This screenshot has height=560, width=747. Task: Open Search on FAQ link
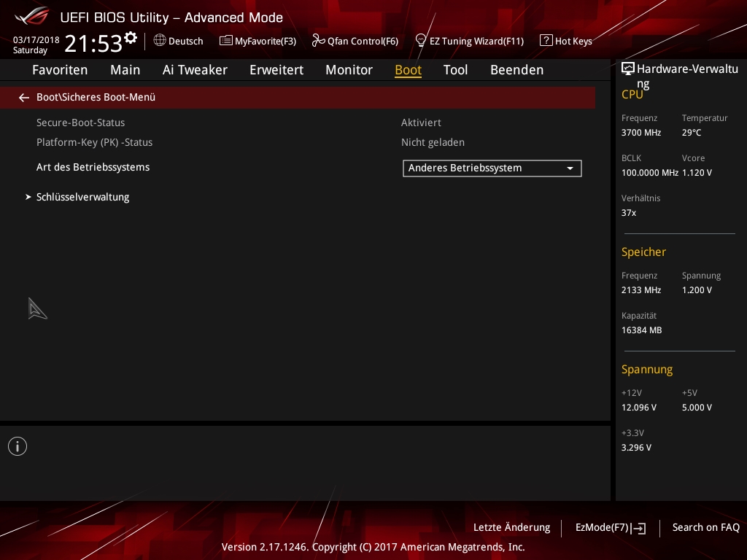pyautogui.click(x=705, y=528)
